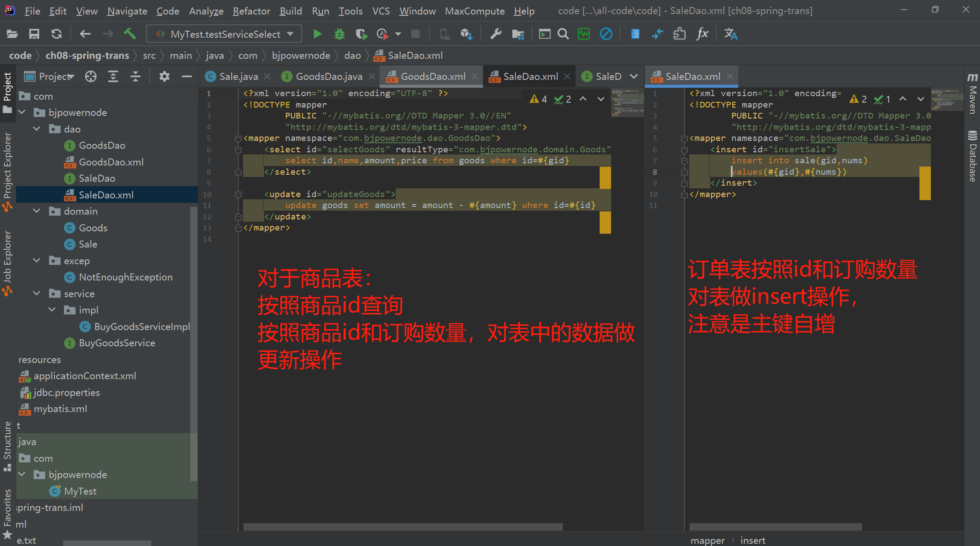Switch to Sale.java editor tab
Image resolution: width=980 pixels, height=546 pixels.
tap(238, 76)
